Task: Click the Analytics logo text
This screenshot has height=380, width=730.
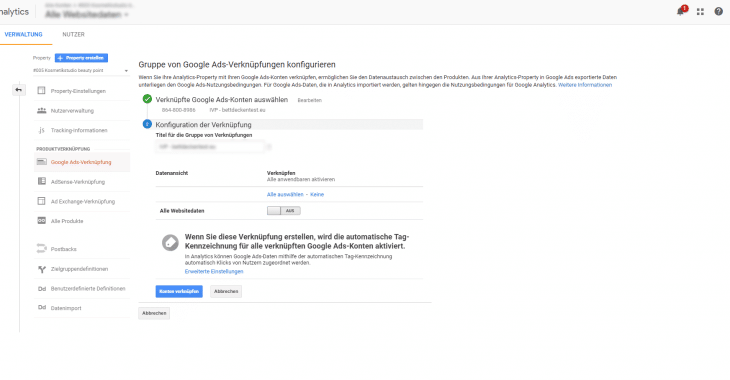Action: (14, 12)
